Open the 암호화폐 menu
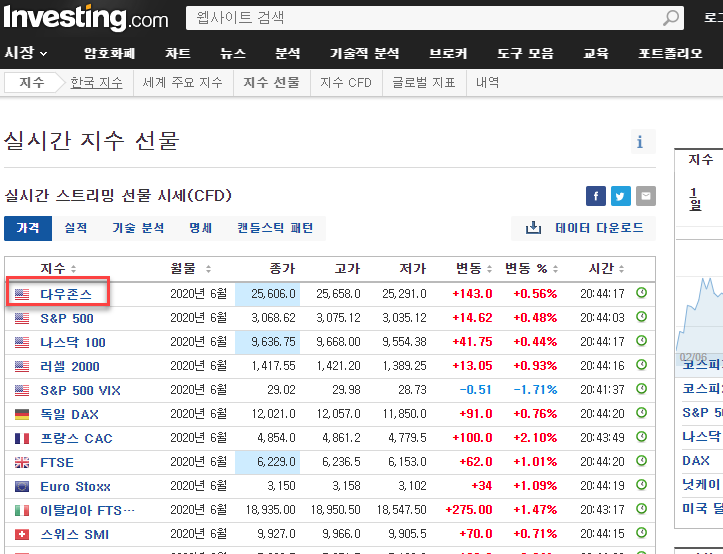 [x=109, y=53]
